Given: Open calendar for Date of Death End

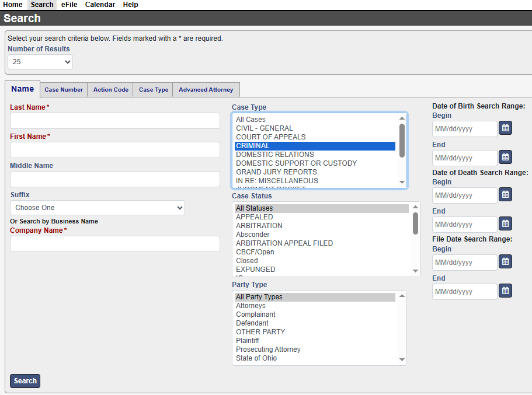Looking at the screenshot, I should 506,223.
